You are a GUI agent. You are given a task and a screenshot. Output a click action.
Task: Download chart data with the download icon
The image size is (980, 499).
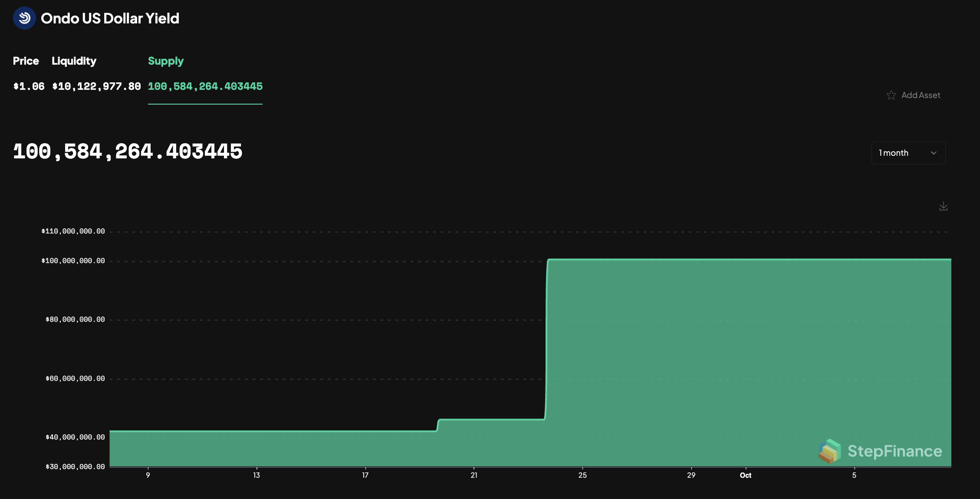point(943,206)
